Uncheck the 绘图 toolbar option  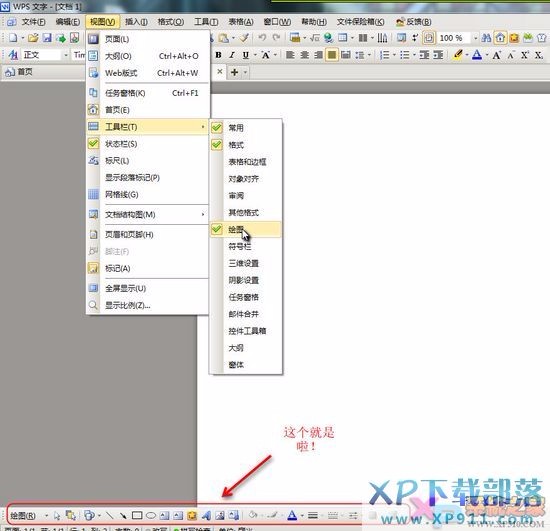click(x=246, y=229)
